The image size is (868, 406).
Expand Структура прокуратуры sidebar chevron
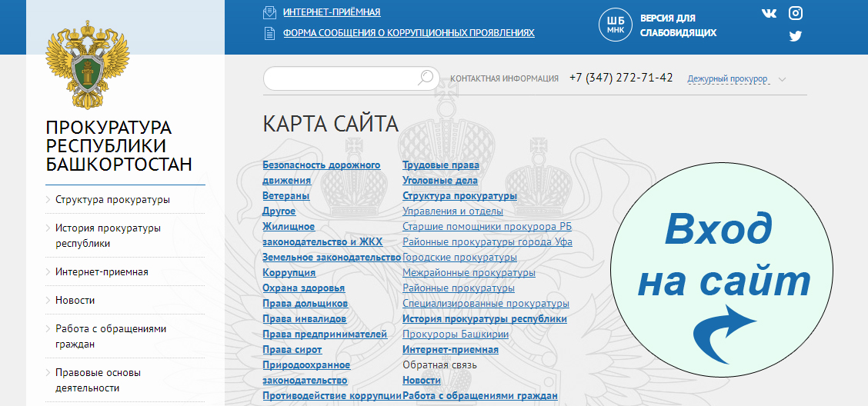[48, 200]
